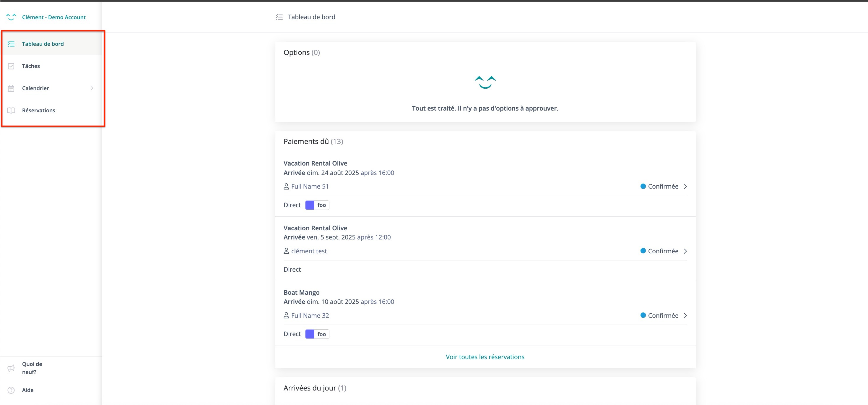The image size is (868, 405).
Task: Click Clément - Demo Account name
Action: [54, 17]
